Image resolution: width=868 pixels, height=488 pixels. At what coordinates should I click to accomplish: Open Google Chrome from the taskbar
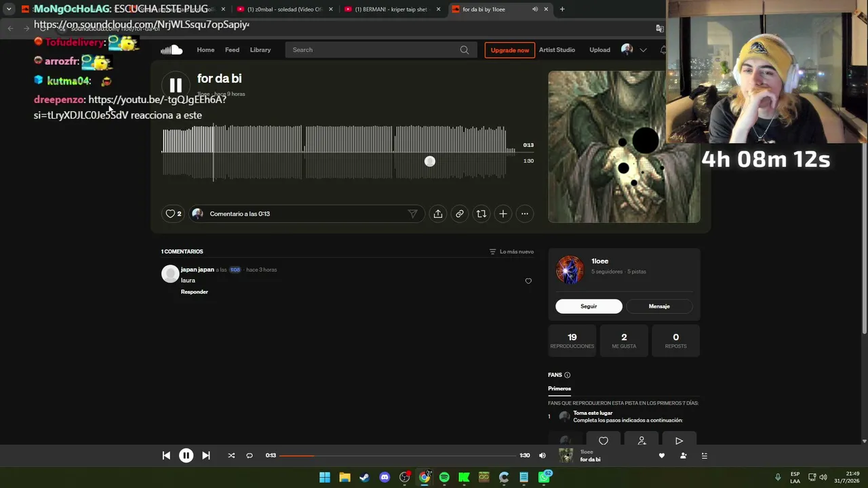(425, 477)
